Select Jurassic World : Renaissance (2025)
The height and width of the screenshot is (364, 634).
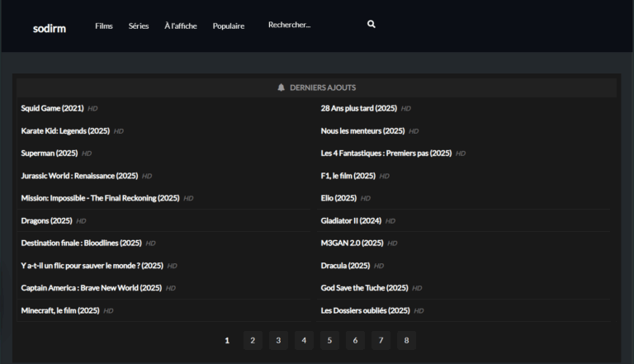79,176
